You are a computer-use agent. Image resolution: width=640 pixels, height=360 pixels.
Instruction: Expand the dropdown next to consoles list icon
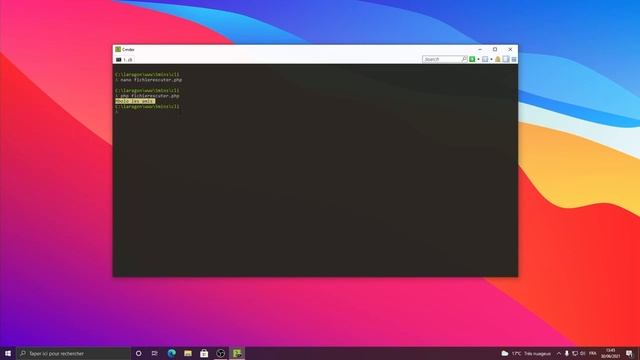point(491,59)
